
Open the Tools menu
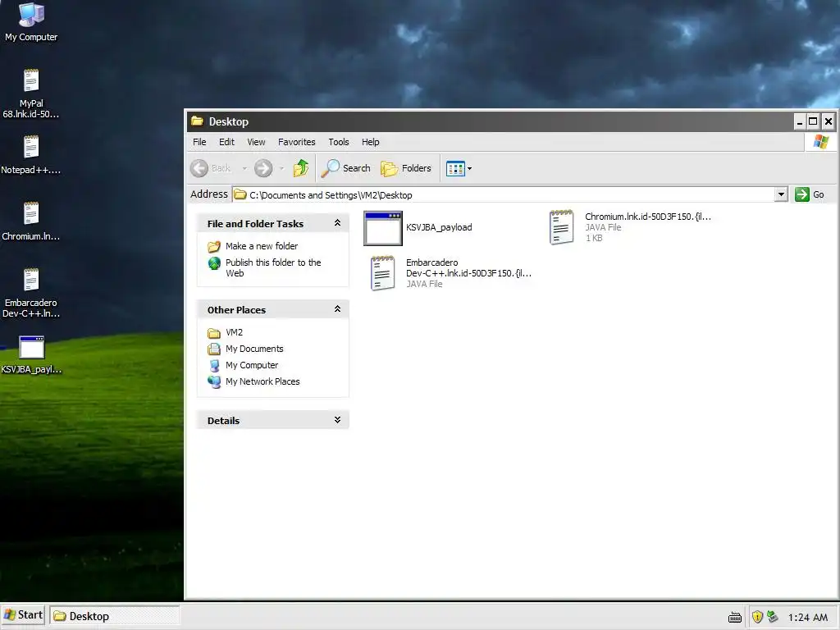tap(339, 142)
